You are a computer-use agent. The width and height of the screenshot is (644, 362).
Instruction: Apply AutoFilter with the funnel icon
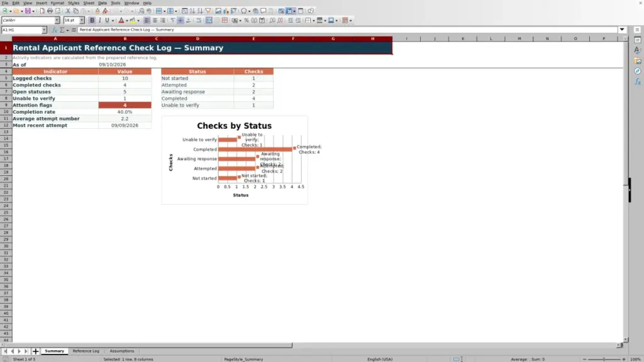(x=208, y=11)
